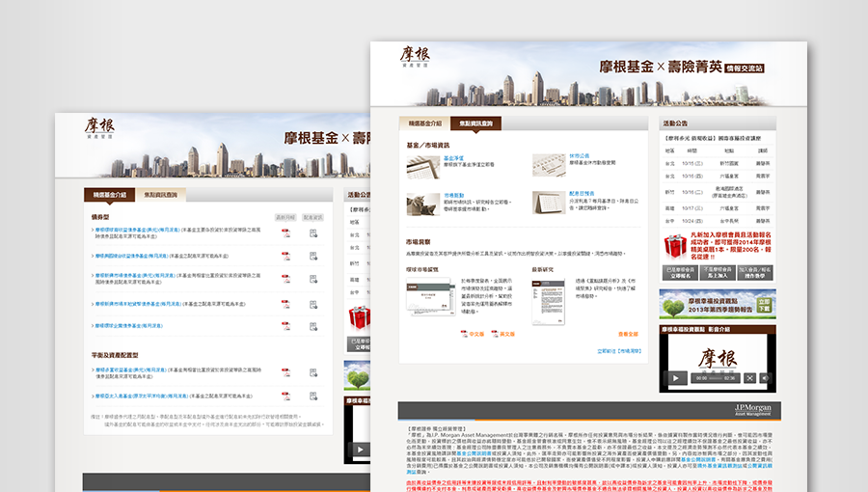Viewport: 868px width, 492px height.
Task: Click the 基金淨值 calendar thumbnail
Action: [x=423, y=167]
